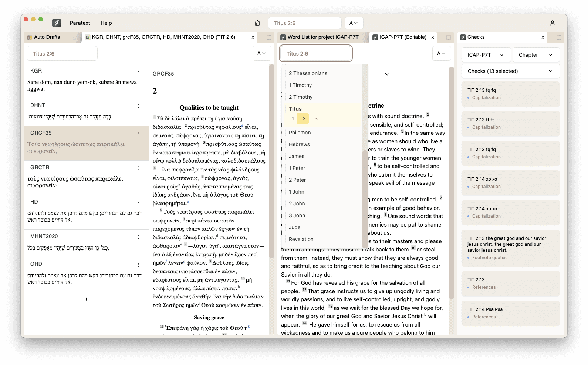Click the editor panel vertical scrollbar
The image size is (588, 365).
(x=451, y=183)
